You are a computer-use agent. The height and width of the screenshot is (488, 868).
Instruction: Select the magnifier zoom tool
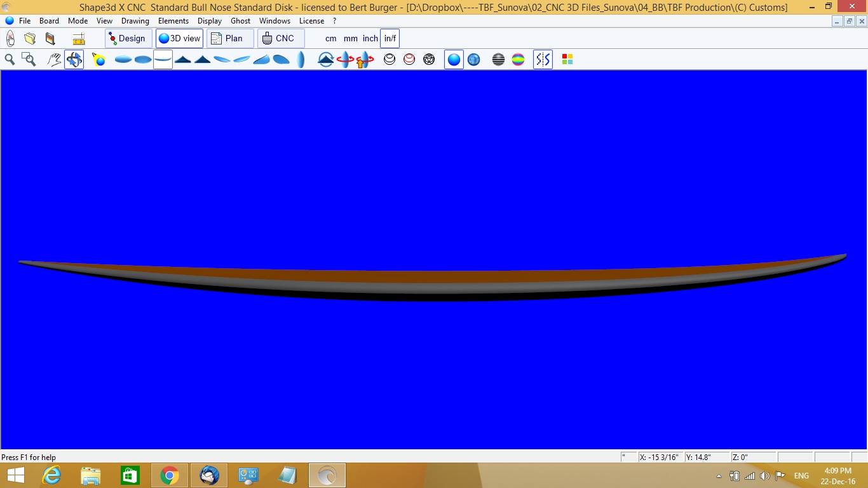click(10, 59)
